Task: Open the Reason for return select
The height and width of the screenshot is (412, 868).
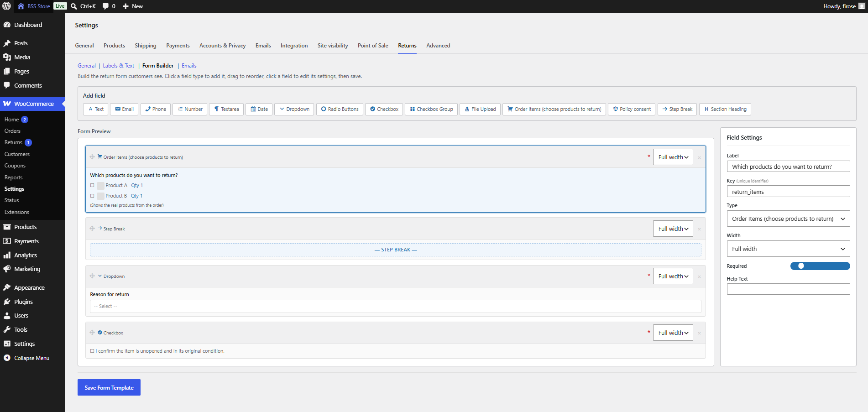Action: point(395,306)
